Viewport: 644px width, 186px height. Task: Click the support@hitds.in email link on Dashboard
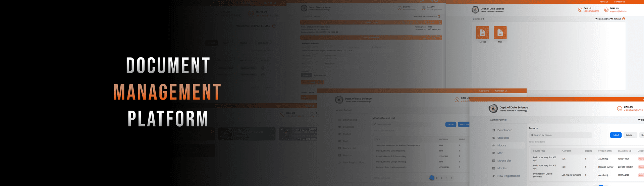(x=618, y=11)
